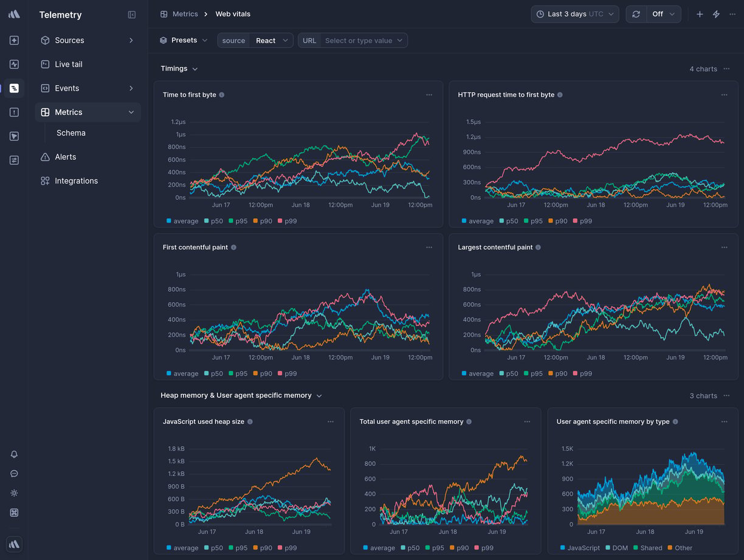Click info icon beside JavaScript used heap size
Image resolution: width=744 pixels, height=560 pixels.
tap(250, 421)
